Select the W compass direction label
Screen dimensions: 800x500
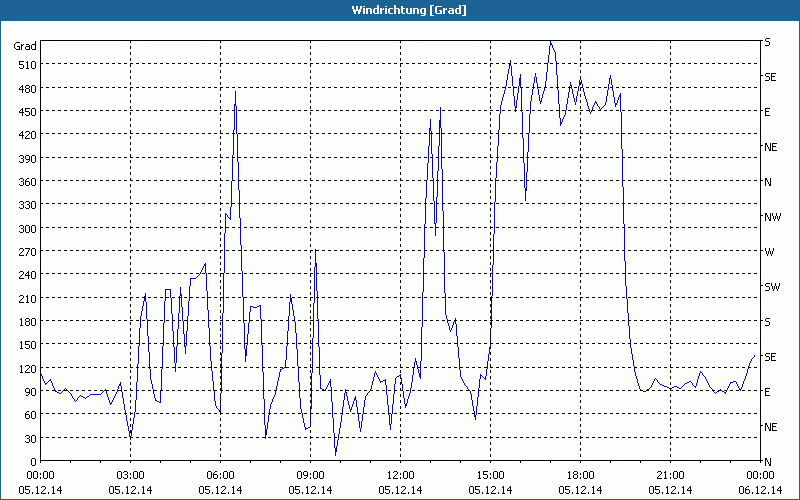click(x=769, y=252)
